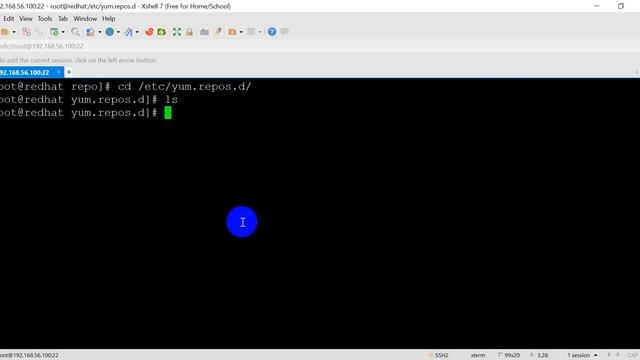Launch Xftp with the red bird icon
Viewport: 640px width, 360px height.
point(149,32)
